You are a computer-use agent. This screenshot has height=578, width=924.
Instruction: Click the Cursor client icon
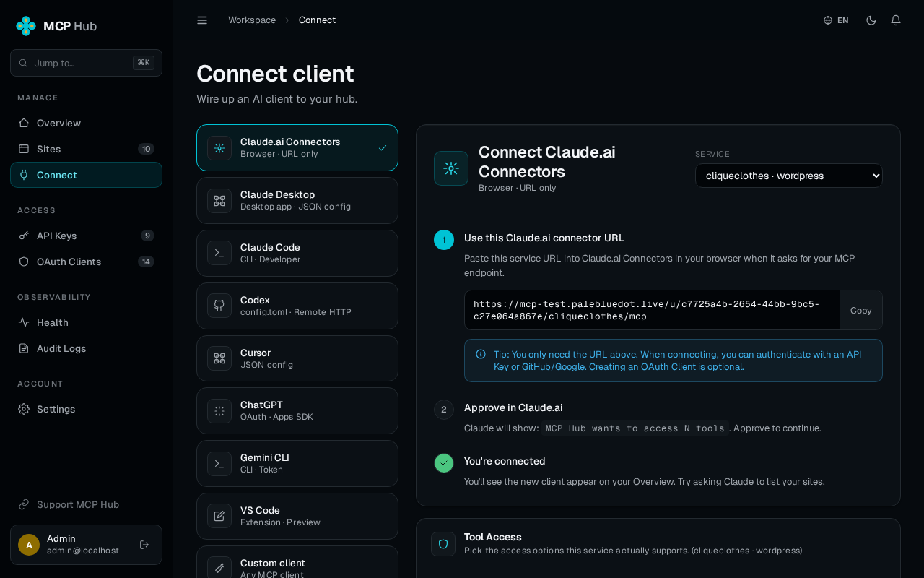(x=219, y=358)
